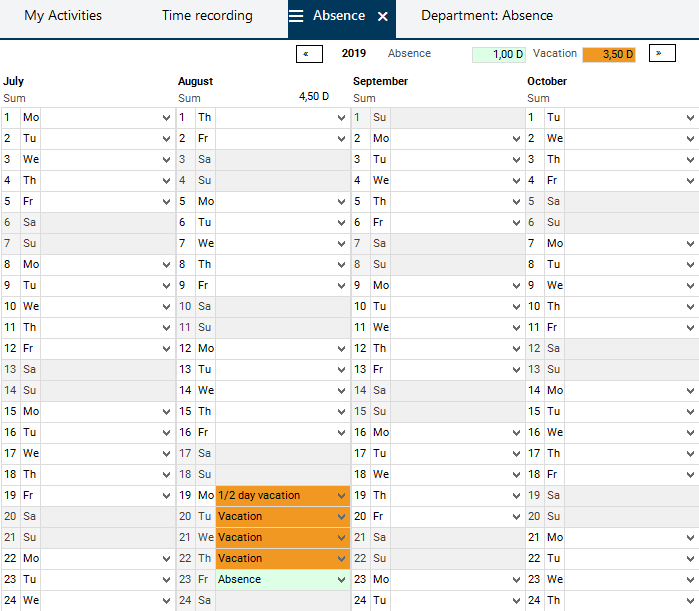Open the hamburger menu on Absence tab

point(296,16)
